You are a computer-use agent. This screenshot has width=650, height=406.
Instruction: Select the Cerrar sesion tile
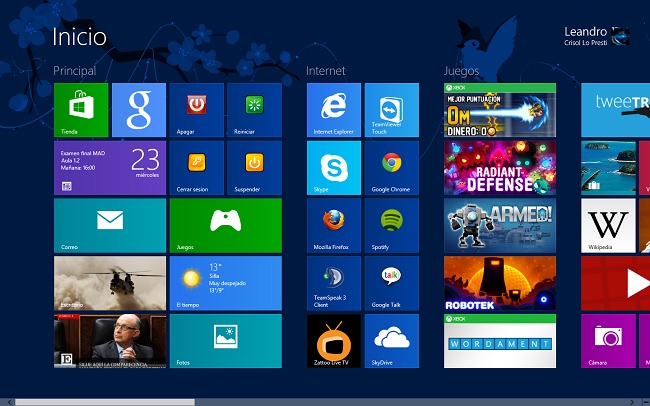[x=196, y=168]
